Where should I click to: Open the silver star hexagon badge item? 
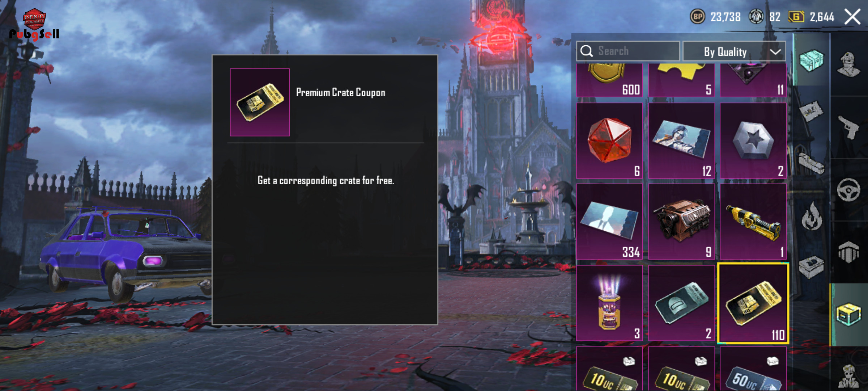(x=753, y=141)
